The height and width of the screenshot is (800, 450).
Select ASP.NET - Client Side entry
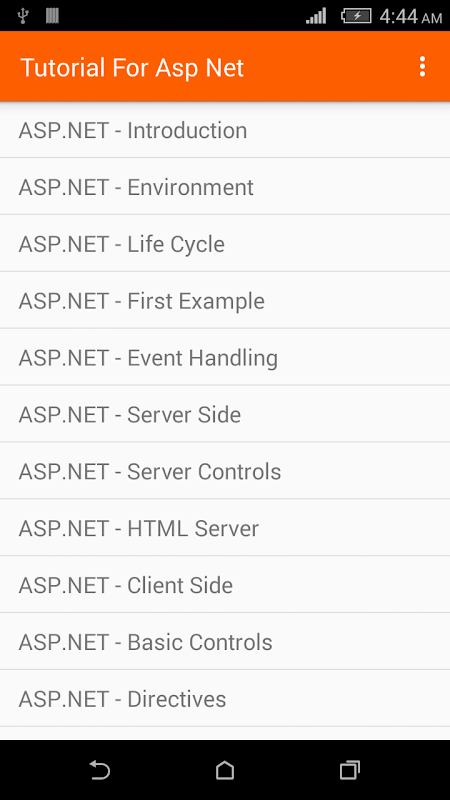[225, 585]
